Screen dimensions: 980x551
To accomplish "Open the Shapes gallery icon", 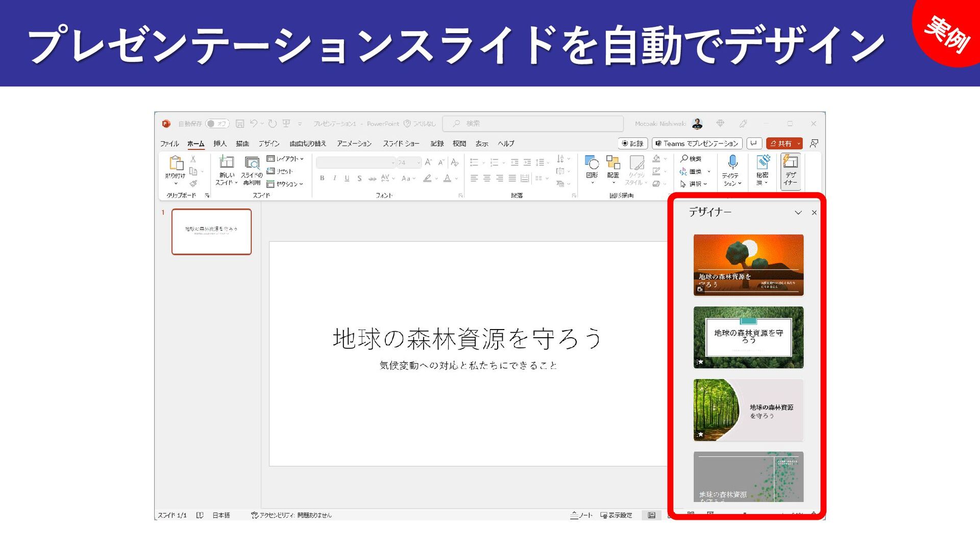I will point(592,163).
